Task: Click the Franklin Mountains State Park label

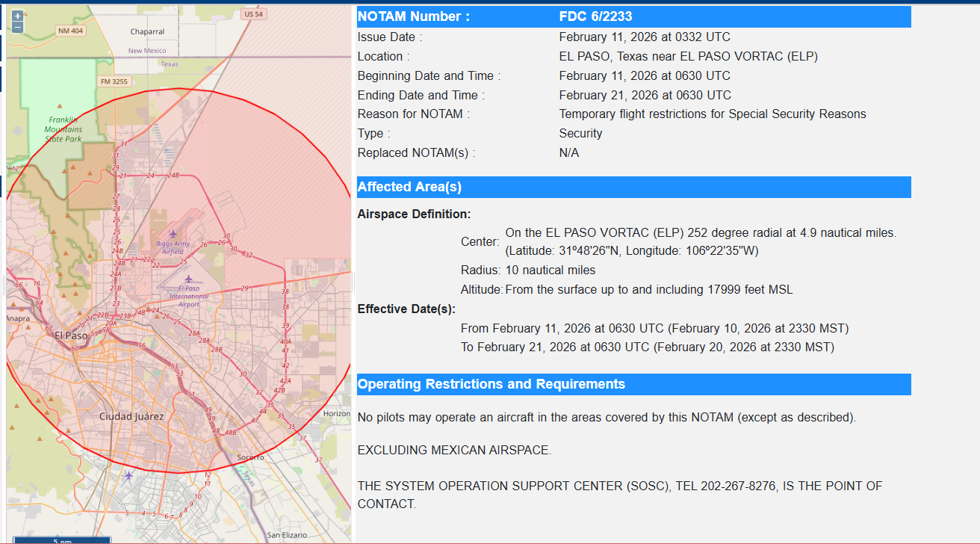Action: tap(63, 129)
